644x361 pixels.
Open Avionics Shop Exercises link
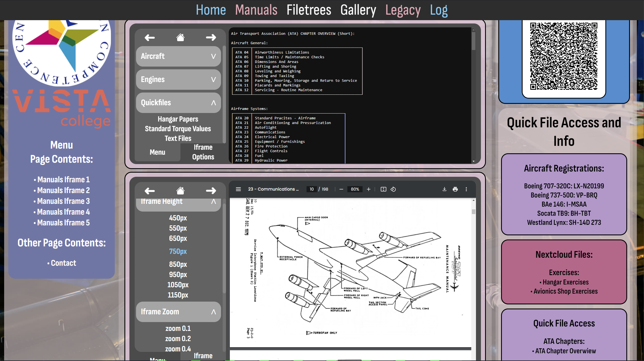566,291
